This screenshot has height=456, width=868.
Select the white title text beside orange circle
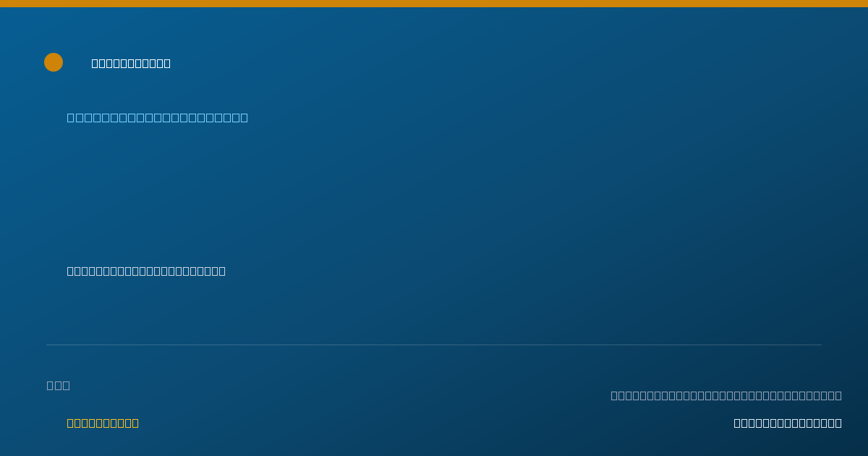(x=131, y=63)
